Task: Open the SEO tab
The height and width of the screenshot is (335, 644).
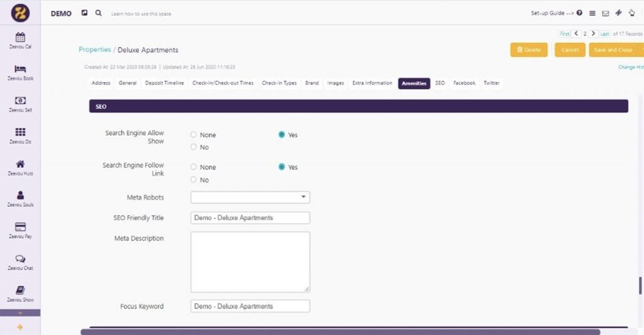Action: pyautogui.click(x=440, y=83)
